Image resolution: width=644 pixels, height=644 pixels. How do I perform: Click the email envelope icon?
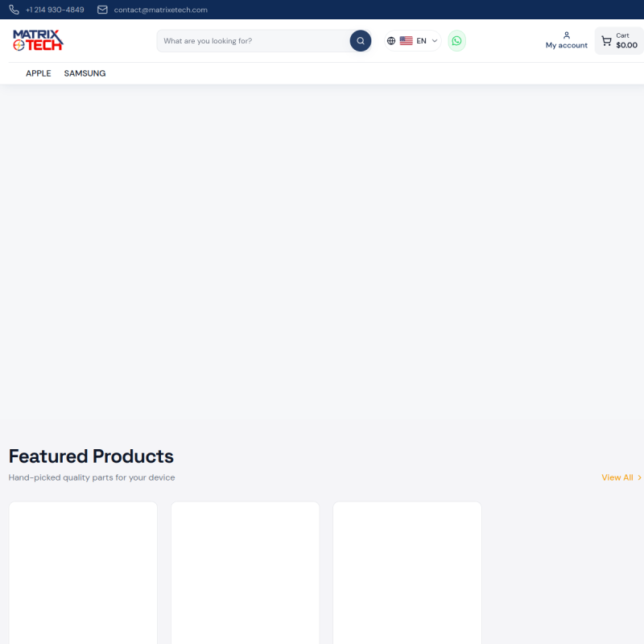pyautogui.click(x=102, y=9)
